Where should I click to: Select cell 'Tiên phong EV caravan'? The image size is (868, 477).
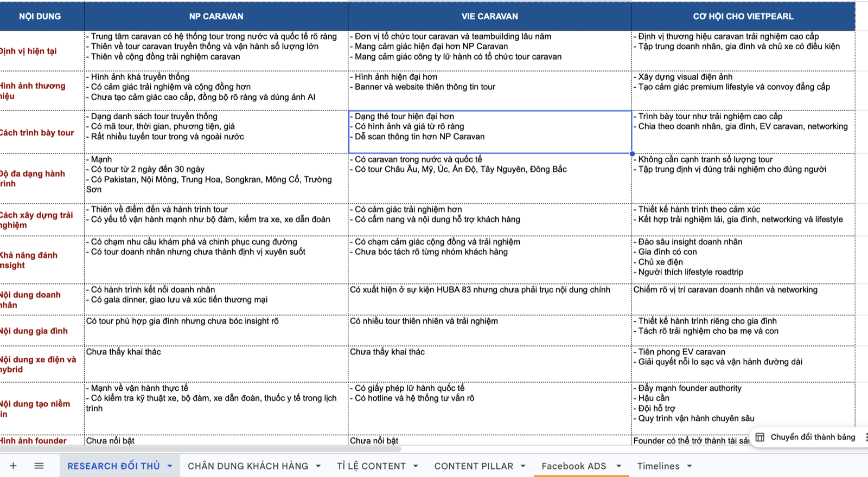[x=743, y=364]
